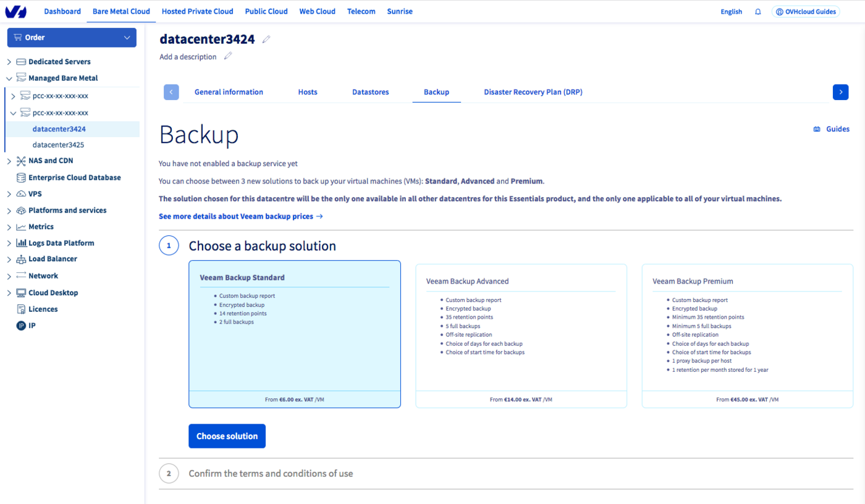This screenshot has height=504, width=865.
Task: Open the Order dropdown
Action: [x=71, y=38]
